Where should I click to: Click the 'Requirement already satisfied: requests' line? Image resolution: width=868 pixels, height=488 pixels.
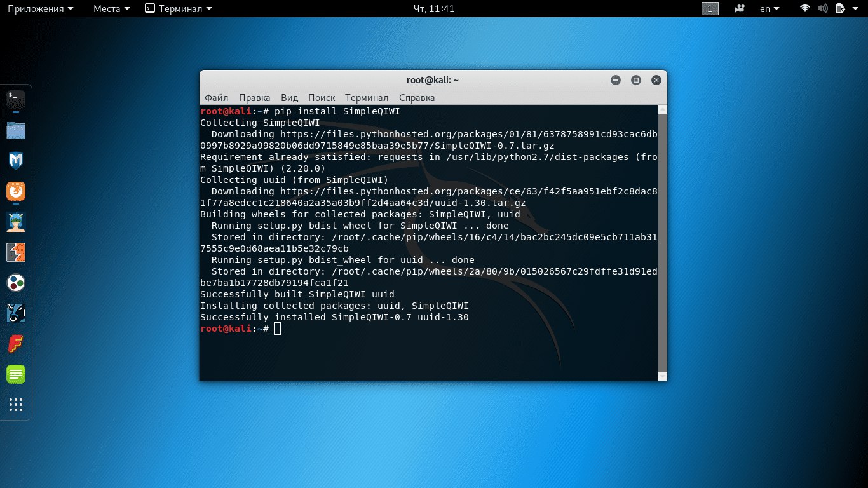429,157
